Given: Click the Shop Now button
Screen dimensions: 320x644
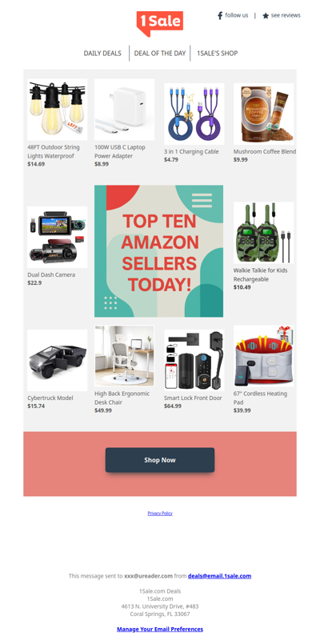Looking at the screenshot, I should point(160,460).
